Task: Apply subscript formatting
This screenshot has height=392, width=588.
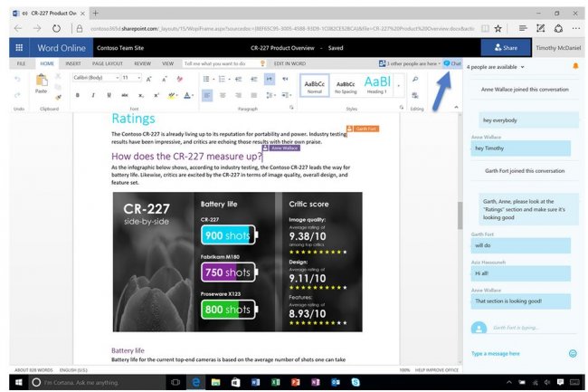Action: [140, 95]
